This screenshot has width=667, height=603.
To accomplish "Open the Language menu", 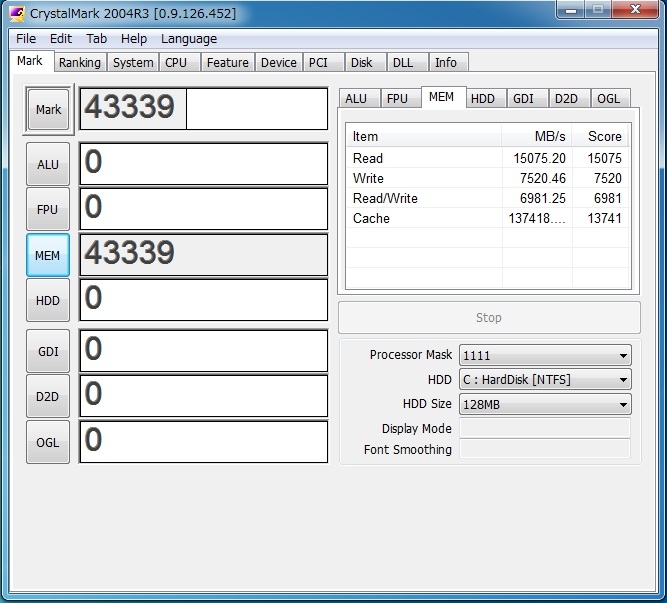I will (x=189, y=39).
